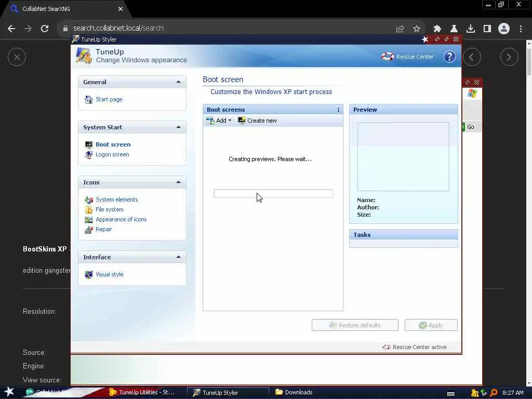The width and height of the screenshot is (532, 399).
Task: Click the share page icon in address bar
Action: 400,29
